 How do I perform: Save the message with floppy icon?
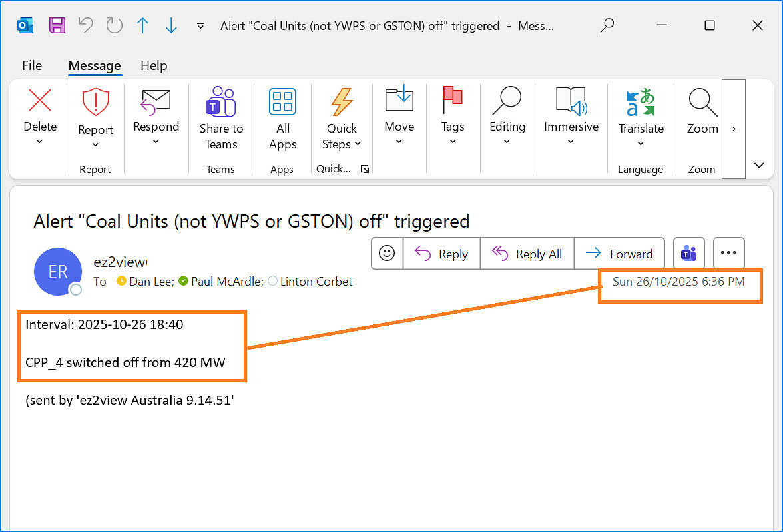(x=57, y=25)
